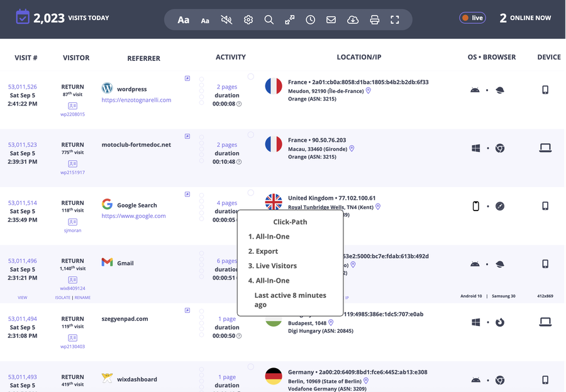Click map pin next to Royal Tunbridge Wells
The width and height of the screenshot is (566, 392).
click(378, 207)
